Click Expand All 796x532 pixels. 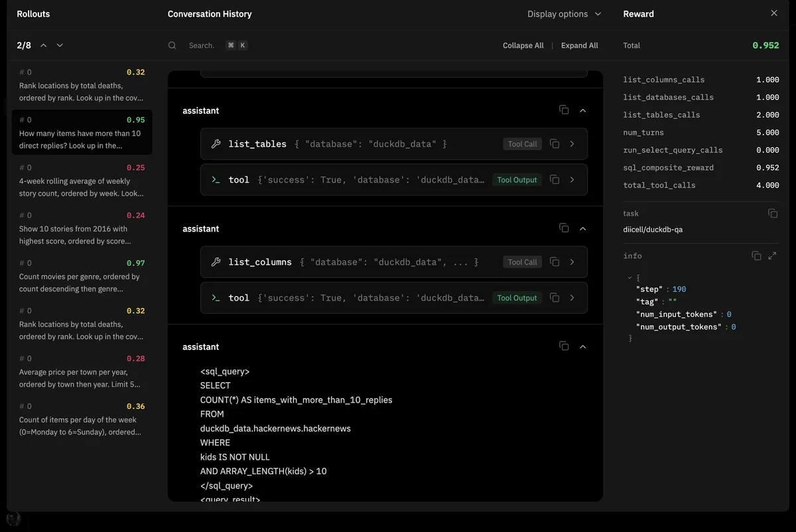(579, 45)
